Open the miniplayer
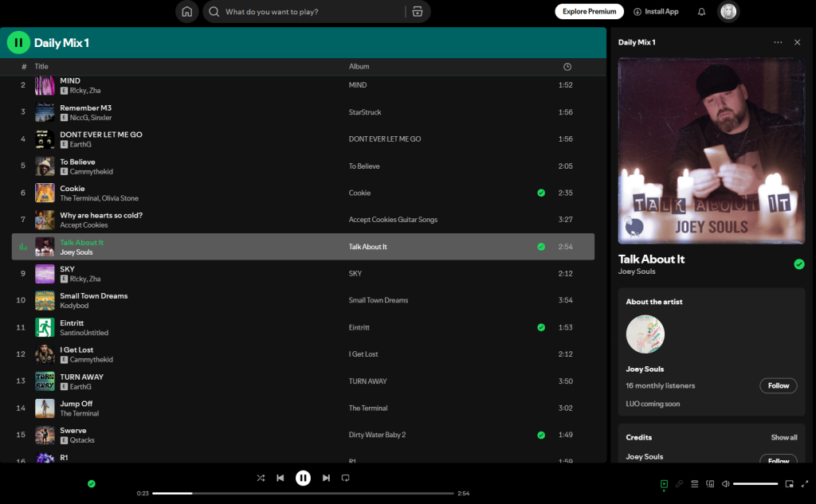This screenshot has width=816, height=504. pyautogui.click(x=790, y=484)
